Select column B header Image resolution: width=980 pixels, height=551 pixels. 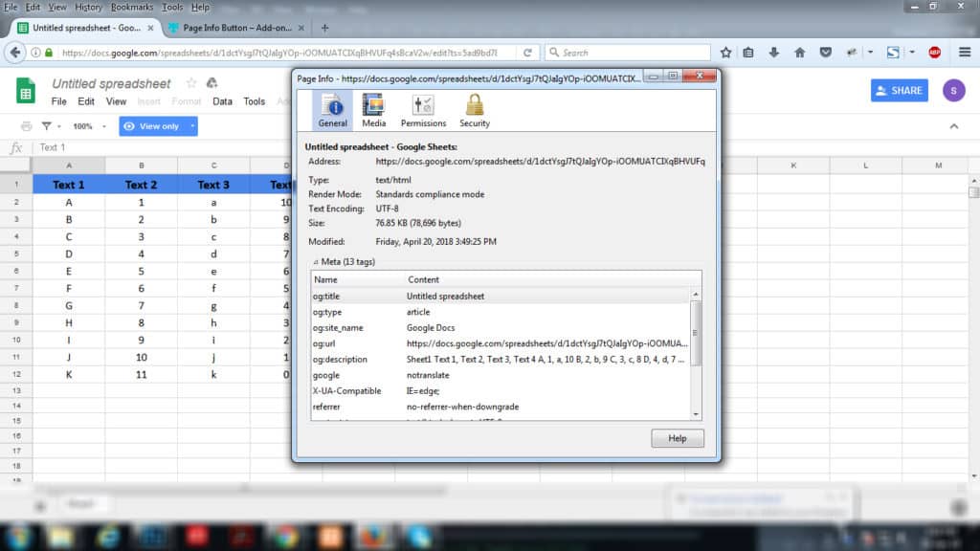[x=142, y=165]
